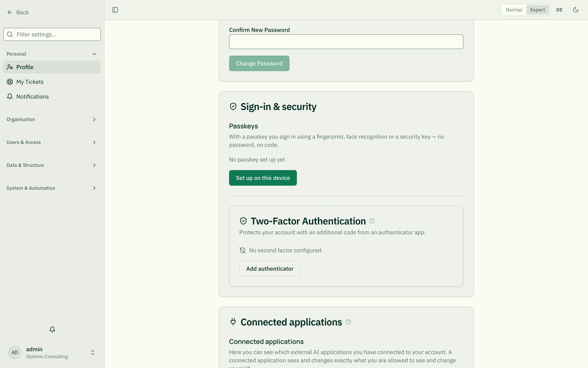Expand Data & Structure section

52,165
